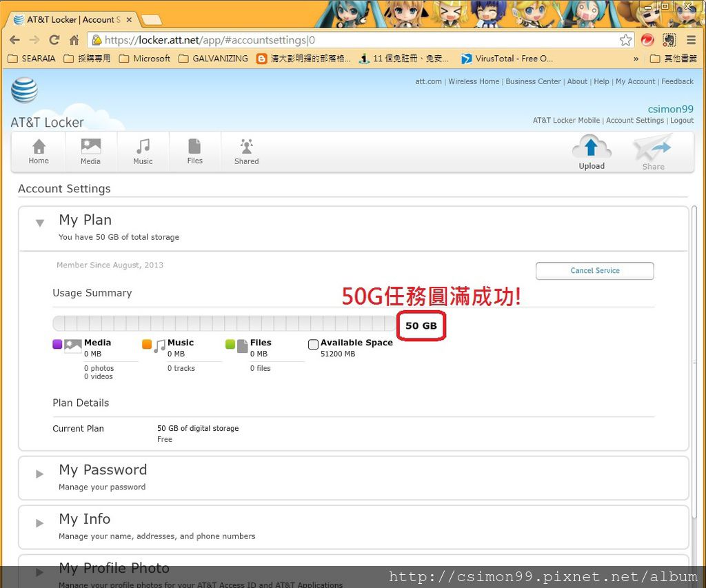The image size is (706, 588).
Task: Click the red extension icon in toolbar
Action: click(x=647, y=40)
